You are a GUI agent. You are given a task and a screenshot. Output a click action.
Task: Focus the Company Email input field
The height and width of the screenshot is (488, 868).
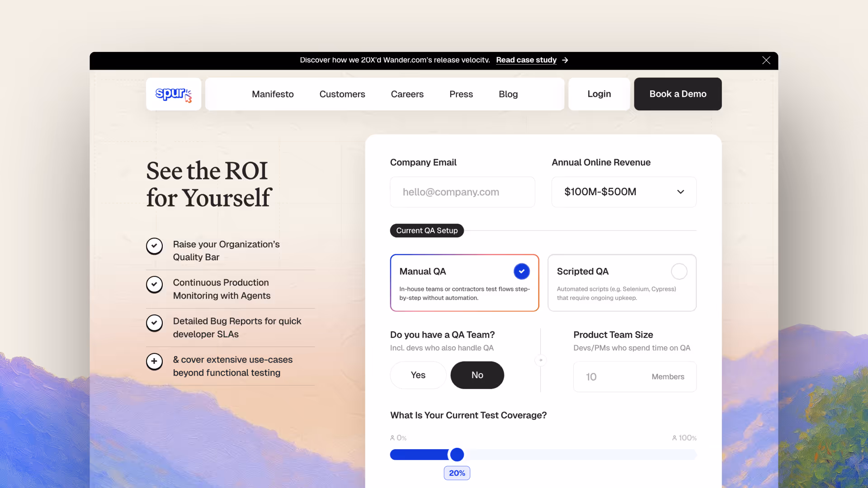click(462, 192)
